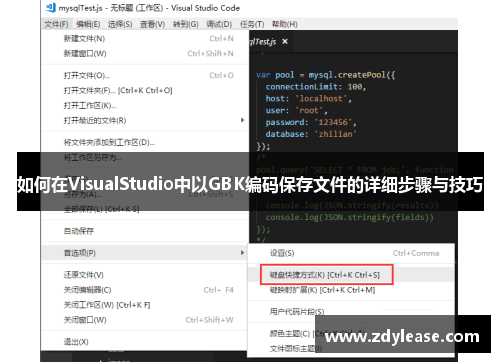Image resolution: width=500 pixels, height=362 pixels.
Task: Choose 新建文件(N) from the File menu
Action: click(145, 39)
